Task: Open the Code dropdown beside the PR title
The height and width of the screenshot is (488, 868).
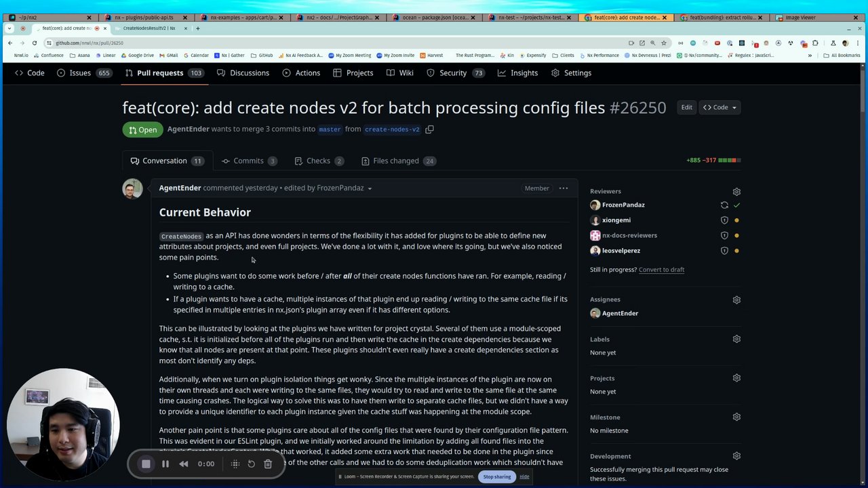Action: coord(720,107)
